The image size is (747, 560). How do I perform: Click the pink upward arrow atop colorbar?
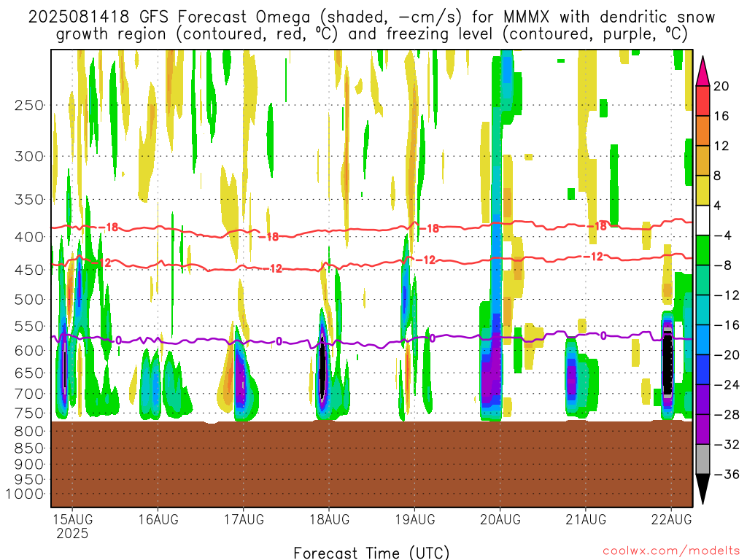[703, 71]
